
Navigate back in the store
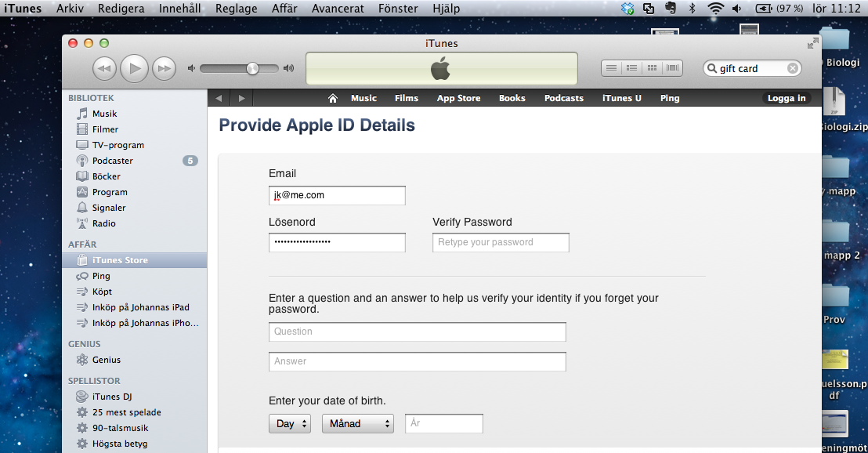tap(219, 98)
